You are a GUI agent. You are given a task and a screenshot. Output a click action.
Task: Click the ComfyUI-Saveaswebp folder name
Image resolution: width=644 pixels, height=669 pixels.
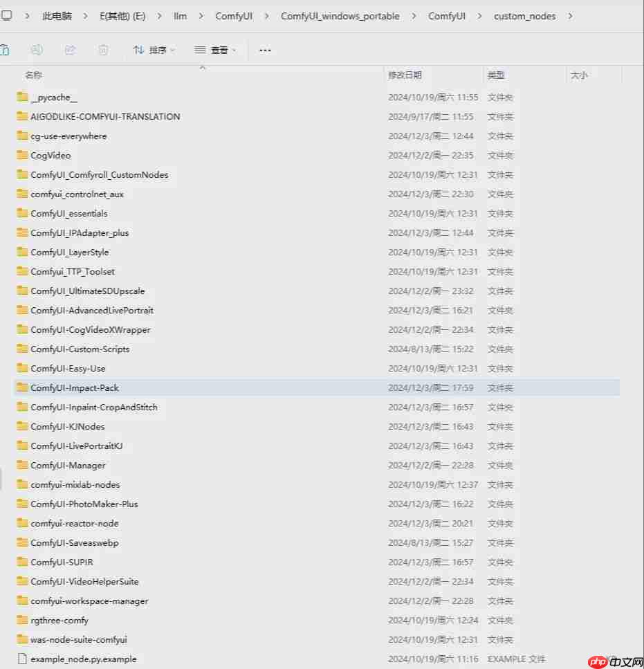click(x=75, y=542)
